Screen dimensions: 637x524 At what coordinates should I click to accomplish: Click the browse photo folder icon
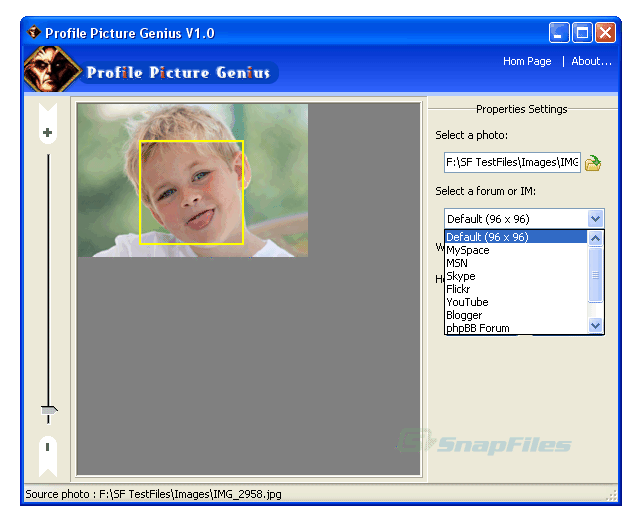coord(593,163)
